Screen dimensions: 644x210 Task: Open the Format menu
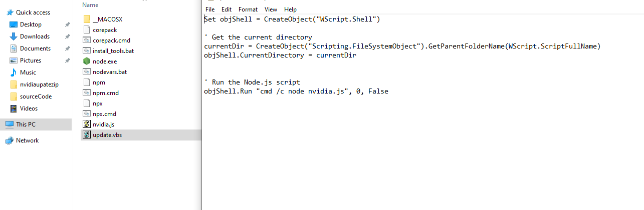248,9
